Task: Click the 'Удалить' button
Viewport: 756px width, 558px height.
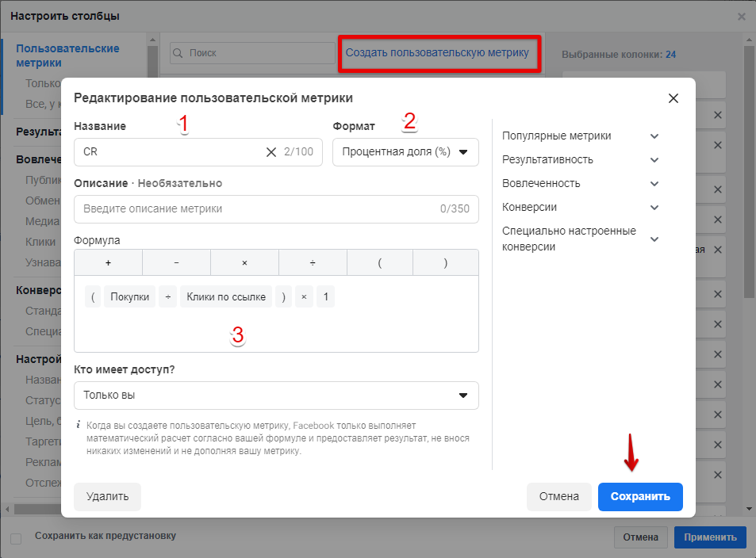Action: tap(107, 496)
